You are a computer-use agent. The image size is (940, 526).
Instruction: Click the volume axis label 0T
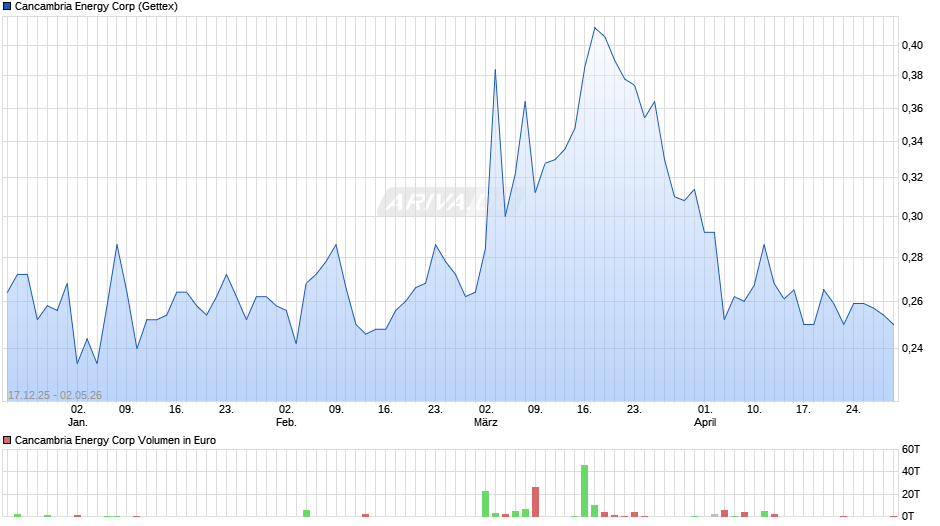908,516
